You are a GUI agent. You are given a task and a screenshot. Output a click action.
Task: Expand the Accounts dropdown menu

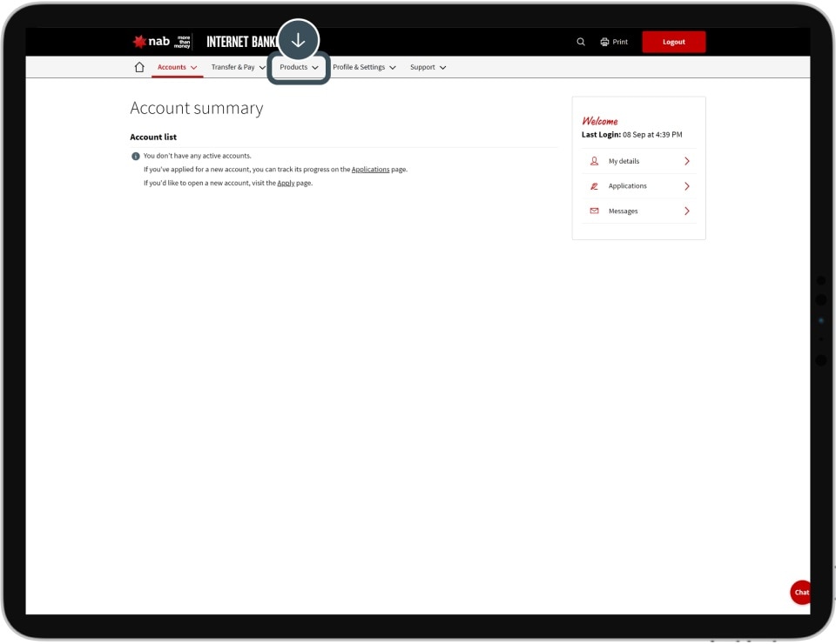pos(177,67)
